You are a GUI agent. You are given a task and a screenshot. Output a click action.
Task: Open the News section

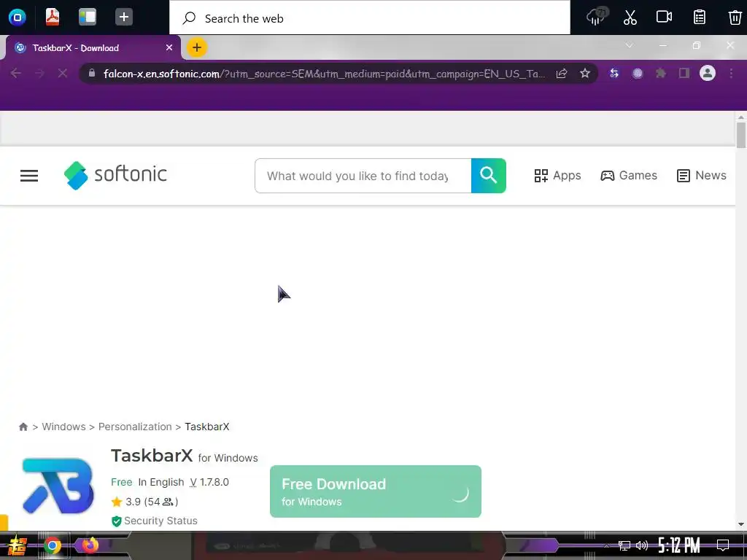point(701,176)
